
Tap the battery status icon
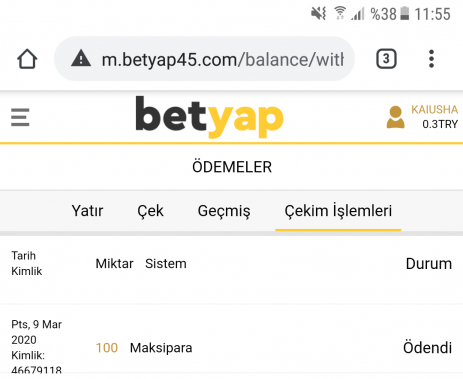[405, 14]
